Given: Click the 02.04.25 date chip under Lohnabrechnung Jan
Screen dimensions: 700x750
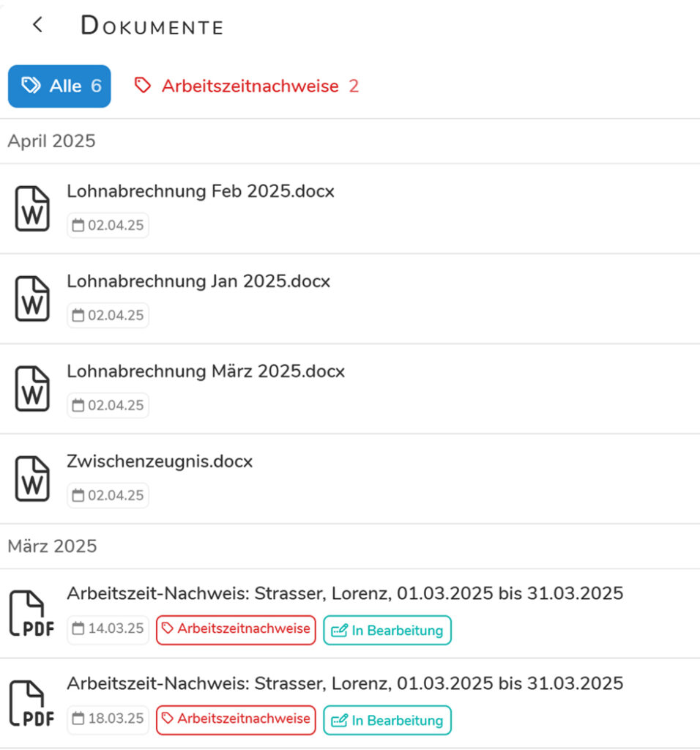Looking at the screenshot, I should coord(108,315).
